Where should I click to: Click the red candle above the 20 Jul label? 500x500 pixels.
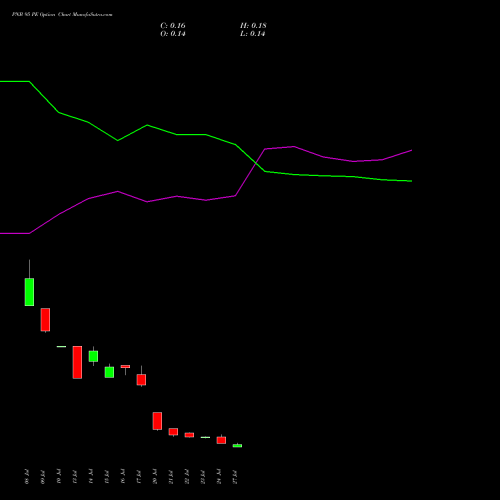tap(157, 421)
